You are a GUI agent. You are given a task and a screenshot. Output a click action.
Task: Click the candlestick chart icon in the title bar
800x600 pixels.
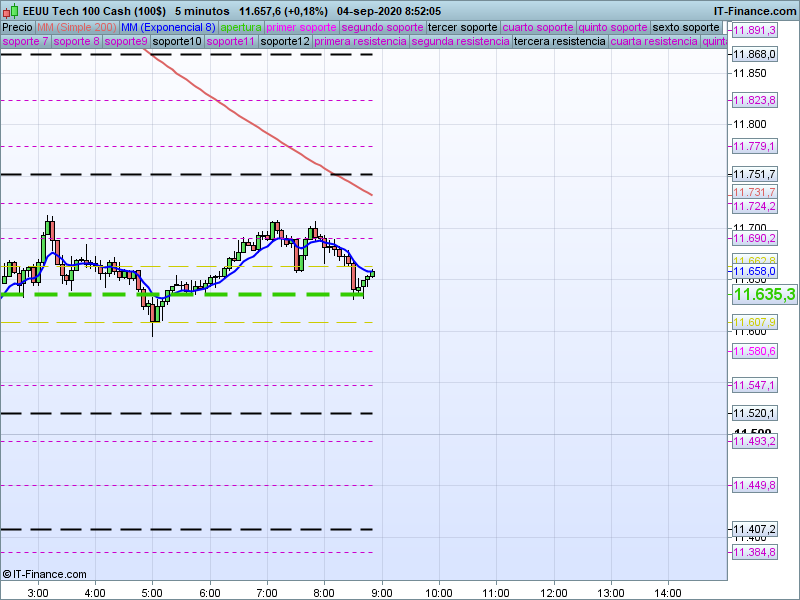(x=9, y=10)
